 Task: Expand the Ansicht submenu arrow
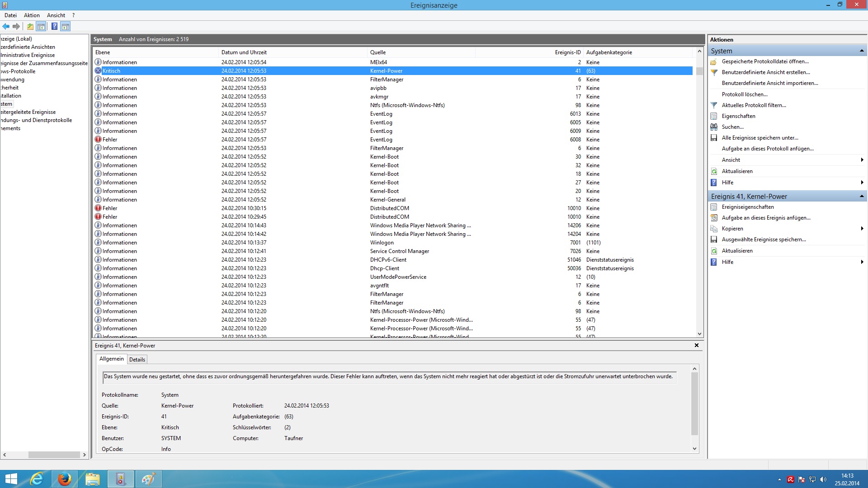point(862,160)
